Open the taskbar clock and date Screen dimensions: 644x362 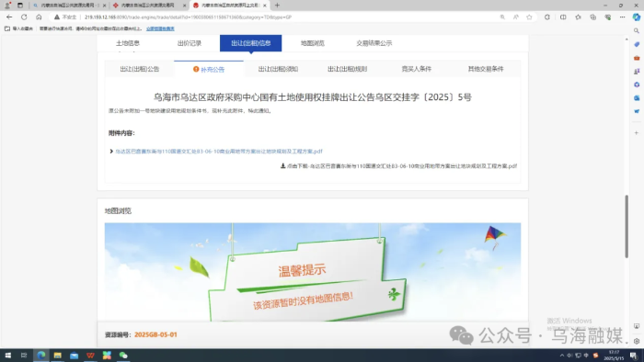pyautogui.click(x=614, y=356)
